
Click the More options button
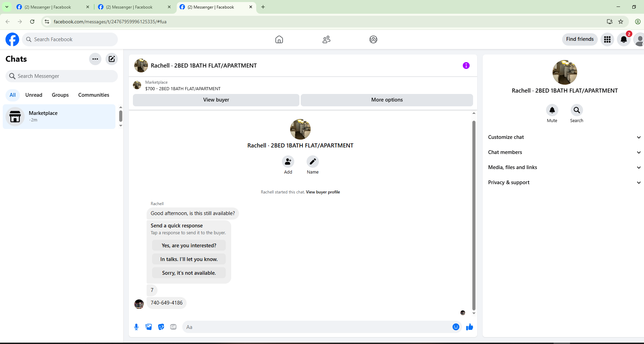(387, 100)
